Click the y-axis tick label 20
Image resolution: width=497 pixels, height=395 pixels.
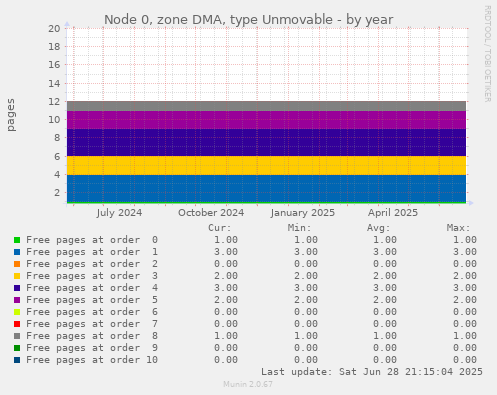coord(54,29)
